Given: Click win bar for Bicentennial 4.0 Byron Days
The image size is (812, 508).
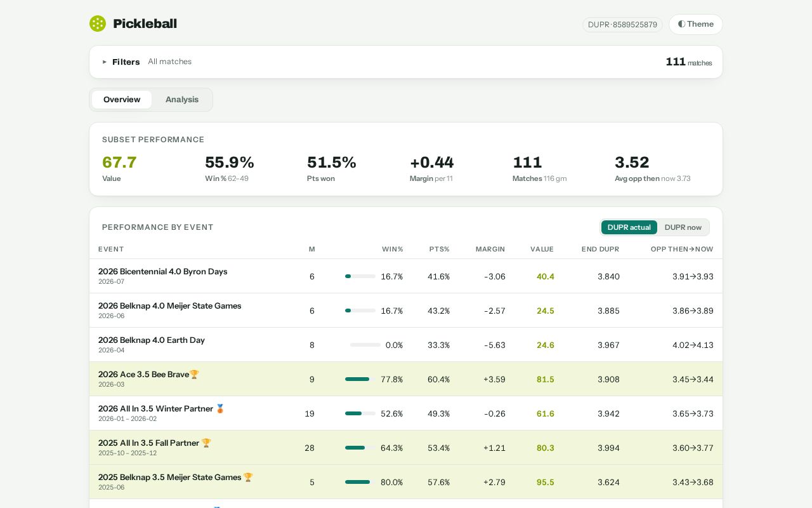Looking at the screenshot, I should pyautogui.click(x=360, y=276).
